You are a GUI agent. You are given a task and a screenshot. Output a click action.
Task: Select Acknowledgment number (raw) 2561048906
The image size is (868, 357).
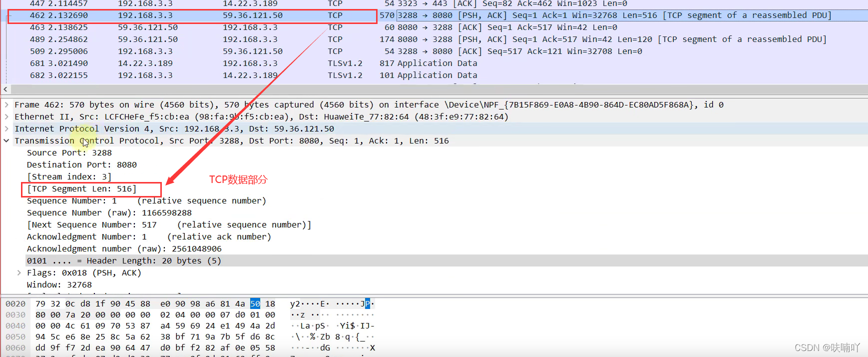124,248
